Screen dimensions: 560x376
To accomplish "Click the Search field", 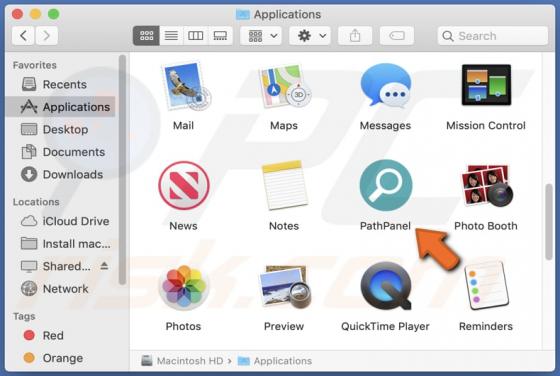I will (x=493, y=36).
